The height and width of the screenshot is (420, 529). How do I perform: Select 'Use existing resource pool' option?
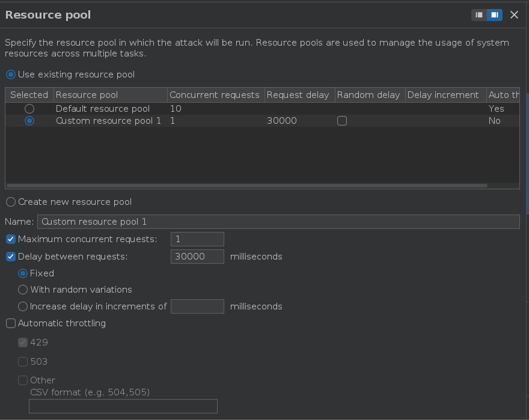tap(11, 75)
